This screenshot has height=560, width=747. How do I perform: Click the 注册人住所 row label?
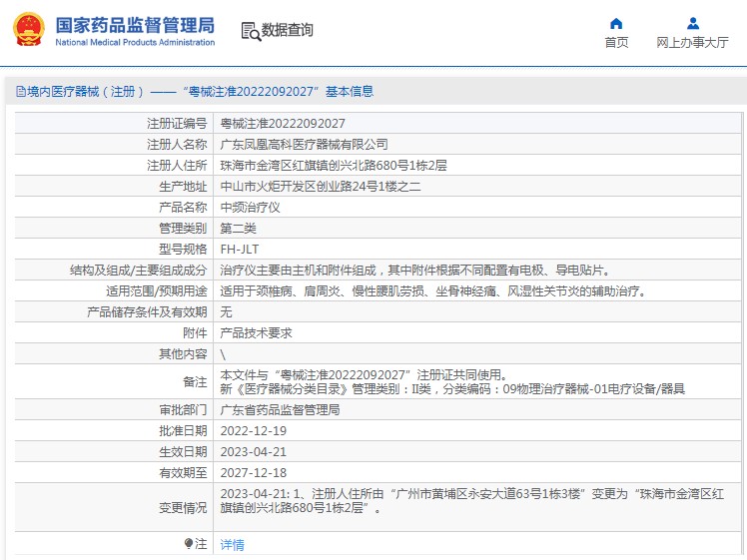tap(177, 166)
